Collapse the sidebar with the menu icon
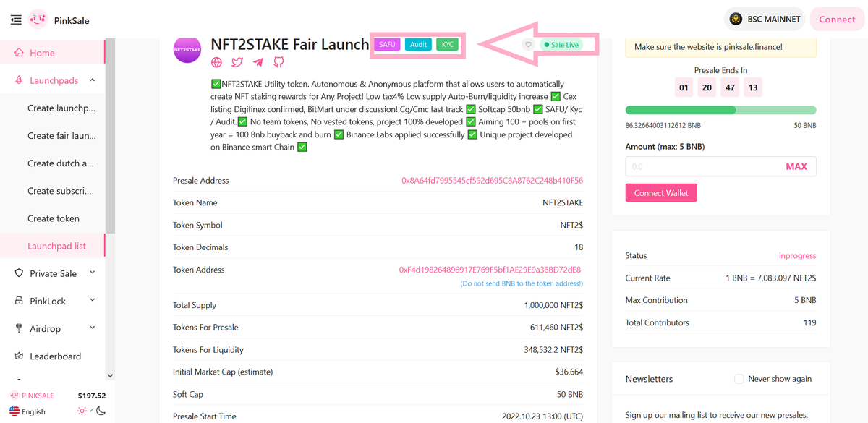 [x=16, y=20]
